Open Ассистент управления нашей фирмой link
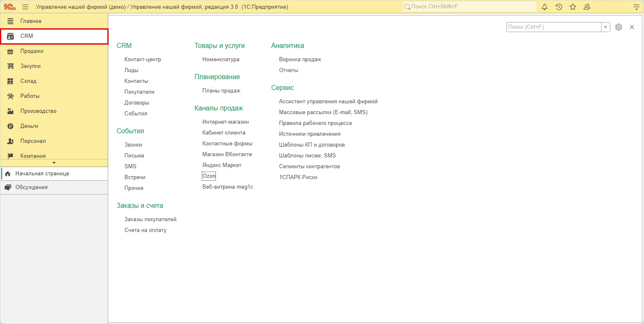 [x=328, y=102]
